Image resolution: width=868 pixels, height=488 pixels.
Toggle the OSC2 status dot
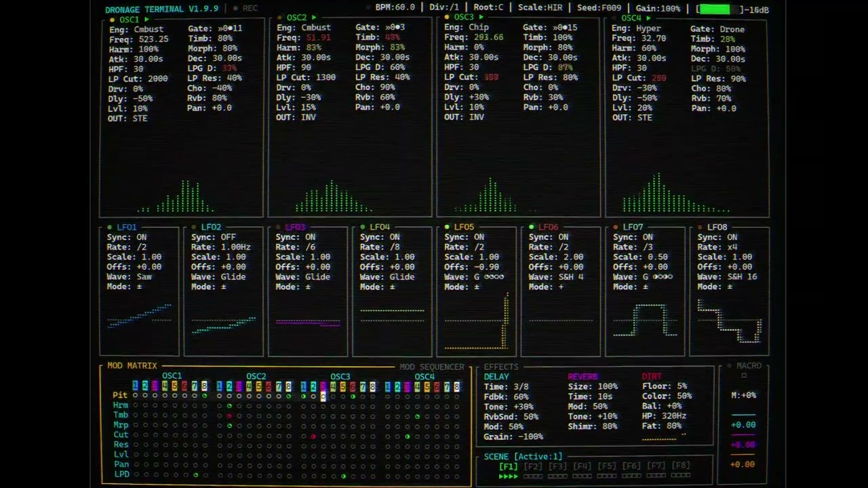click(x=280, y=18)
